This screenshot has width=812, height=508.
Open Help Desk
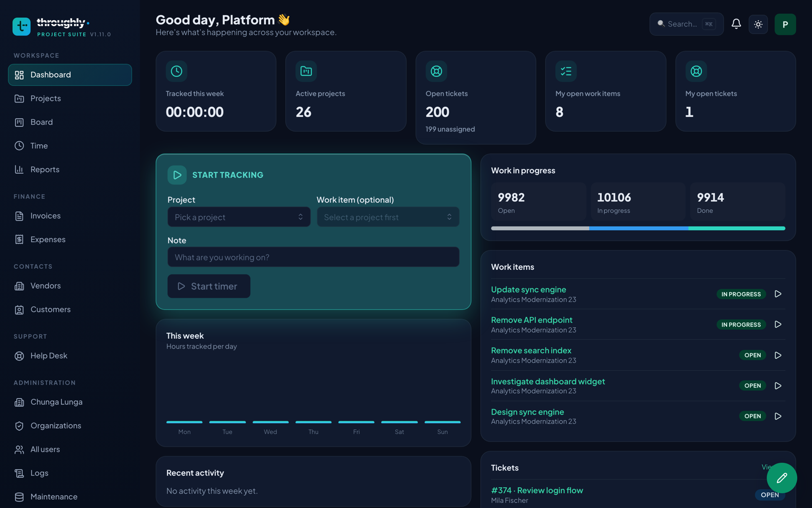(70, 356)
